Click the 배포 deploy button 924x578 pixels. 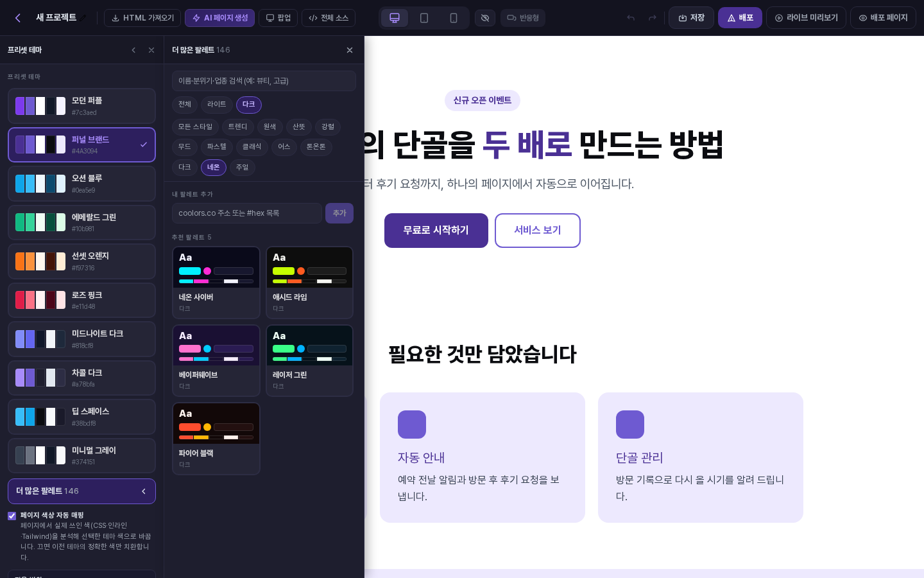coord(740,18)
